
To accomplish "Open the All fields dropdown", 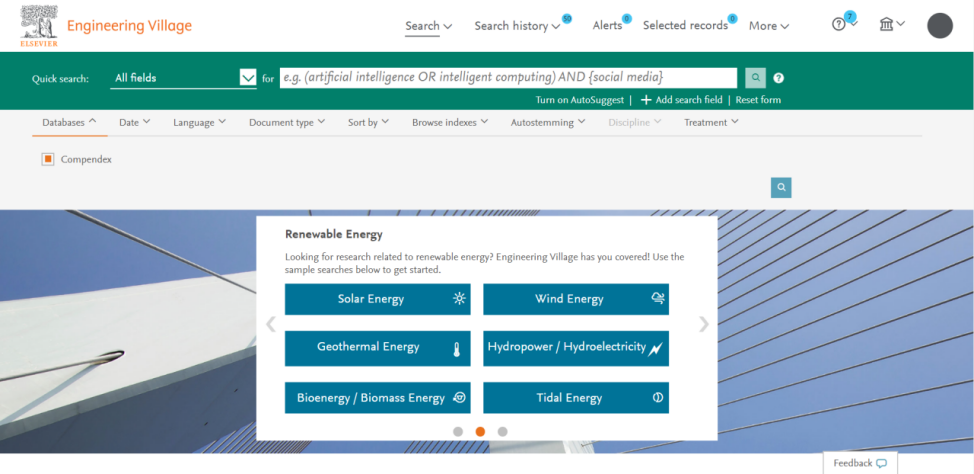I will (x=183, y=78).
